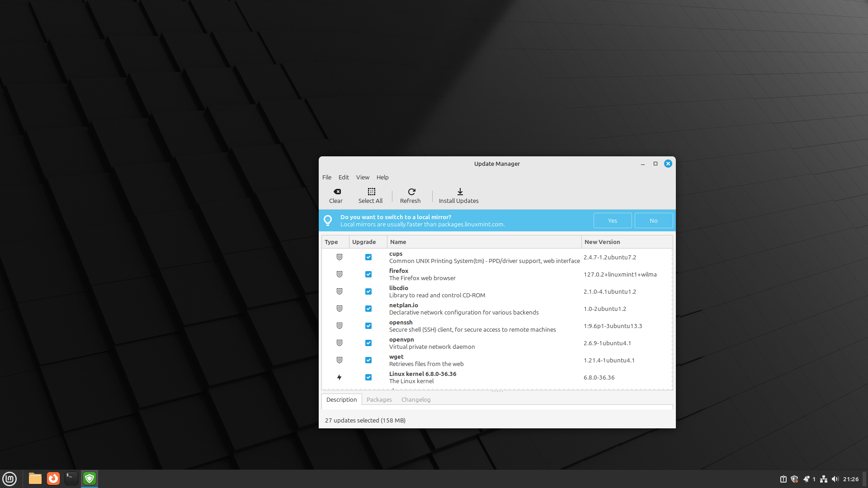
Task: Click the notifications bell in the system tray
Action: point(807,479)
